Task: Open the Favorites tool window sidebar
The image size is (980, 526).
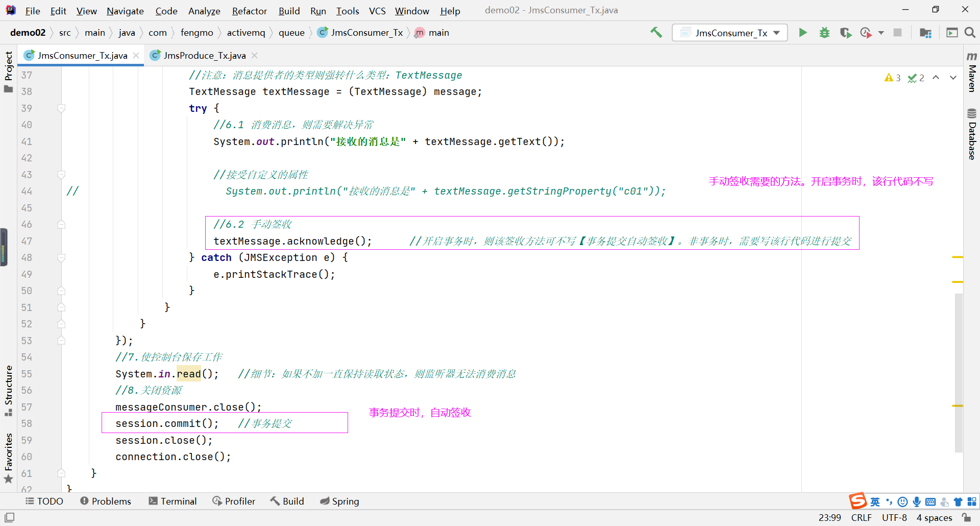Action: pyautogui.click(x=8, y=458)
